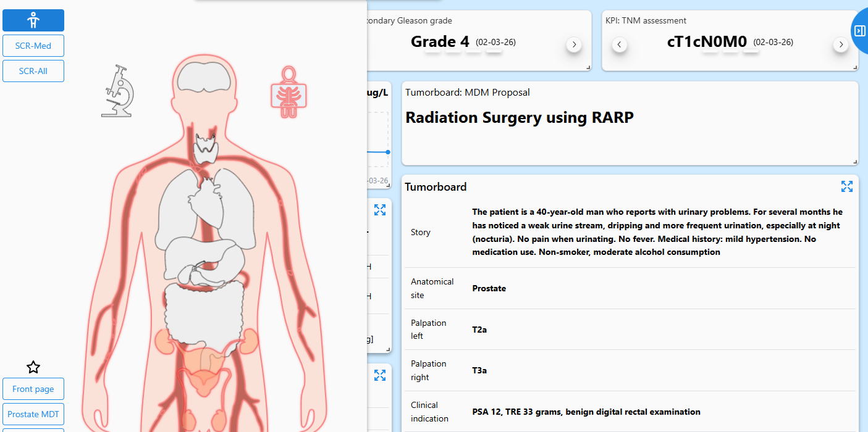The image size is (868, 432).
Task: Toggle the blue side panel button
Action: click(x=859, y=31)
